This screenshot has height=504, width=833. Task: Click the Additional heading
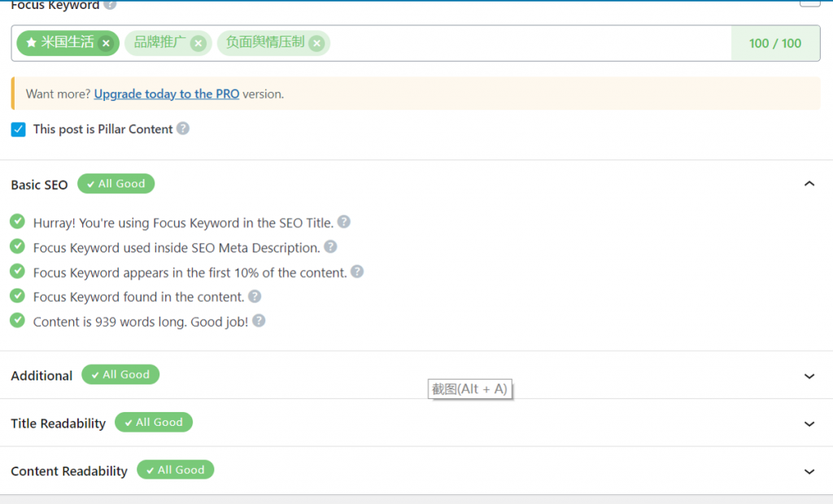coord(41,376)
